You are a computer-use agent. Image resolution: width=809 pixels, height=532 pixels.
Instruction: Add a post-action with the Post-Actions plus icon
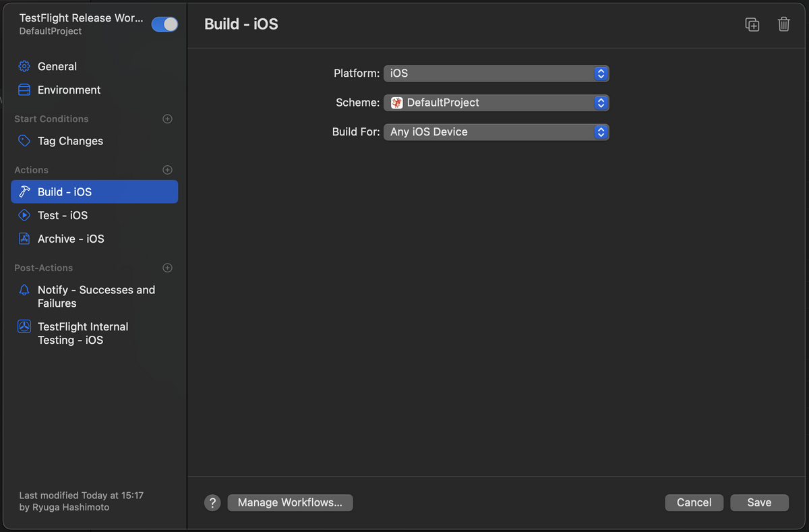coord(168,268)
